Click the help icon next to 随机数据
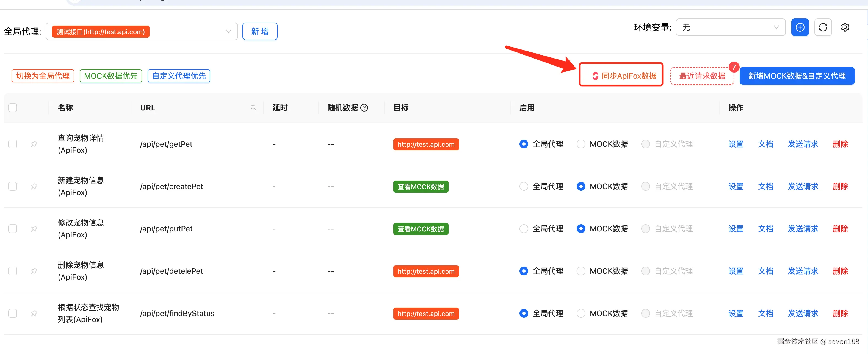This screenshot has width=868, height=354. (x=364, y=108)
